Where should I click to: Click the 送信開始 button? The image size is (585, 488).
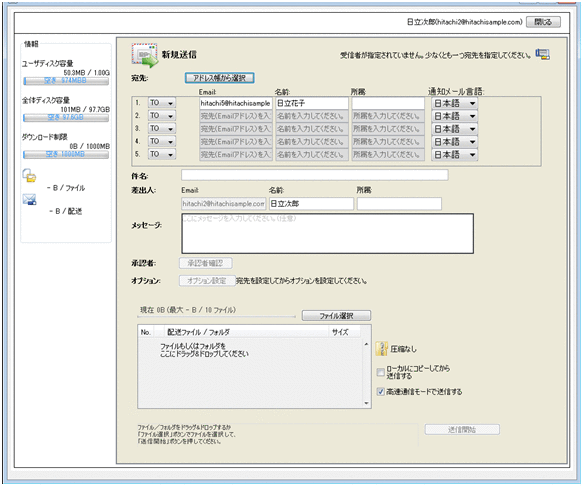tap(462, 429)
